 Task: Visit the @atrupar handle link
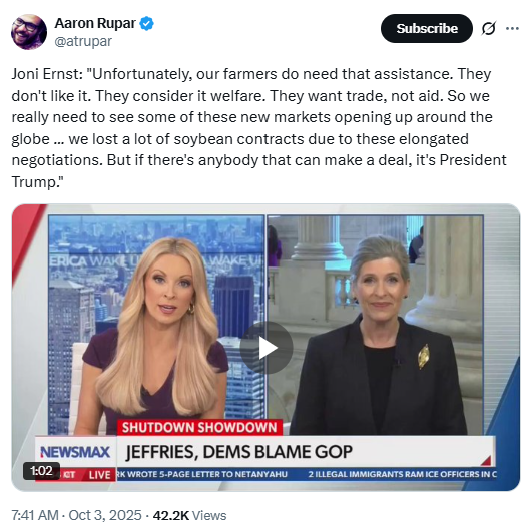(83, 41)
